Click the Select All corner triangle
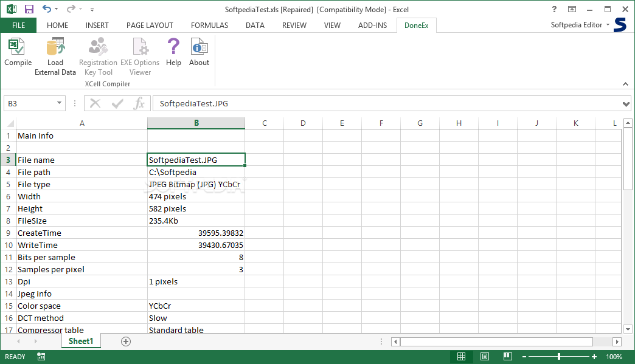The image size is (635, 364). click(9, 123)
